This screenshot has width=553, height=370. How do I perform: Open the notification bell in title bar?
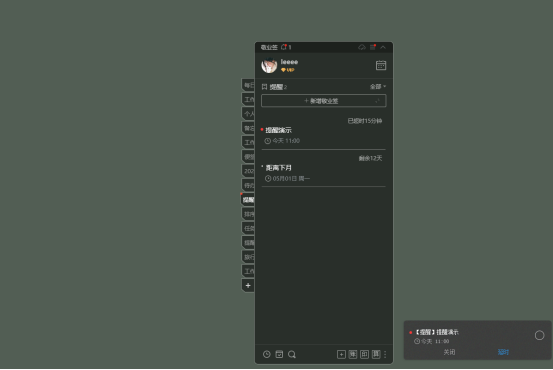[284, 47]
